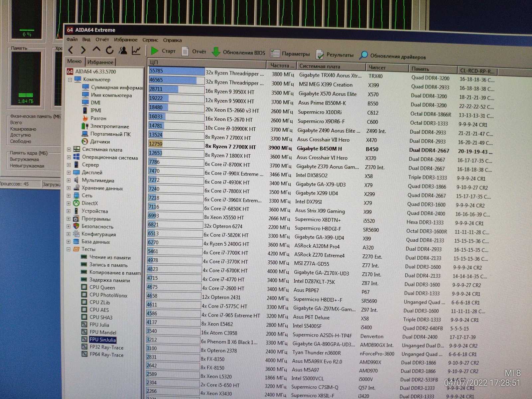
Task: Expand the Мультимедиа tree node
Action: [69, 180]
